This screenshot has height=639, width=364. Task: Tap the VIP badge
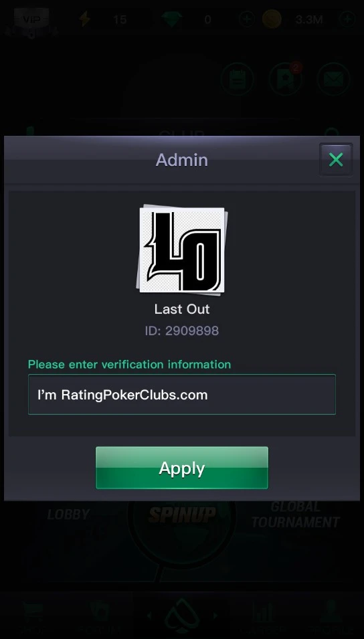[31, 19]
